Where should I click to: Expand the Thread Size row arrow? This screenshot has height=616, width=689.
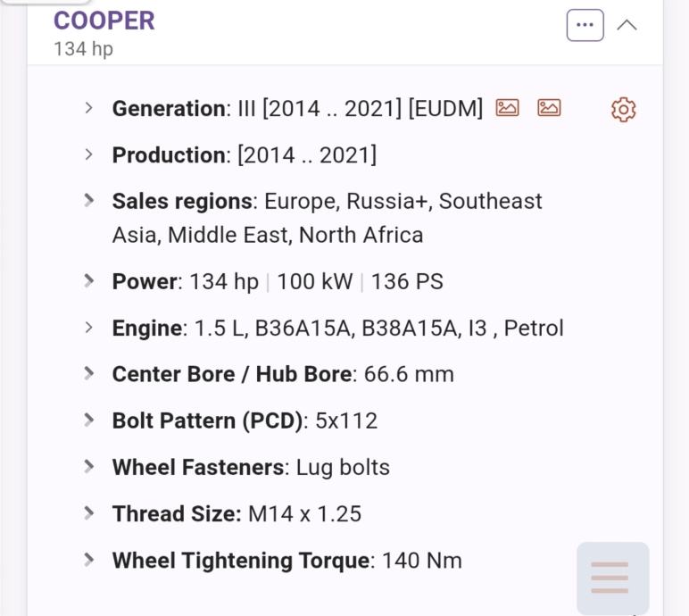pyautogui.click(x=88, y=513)
